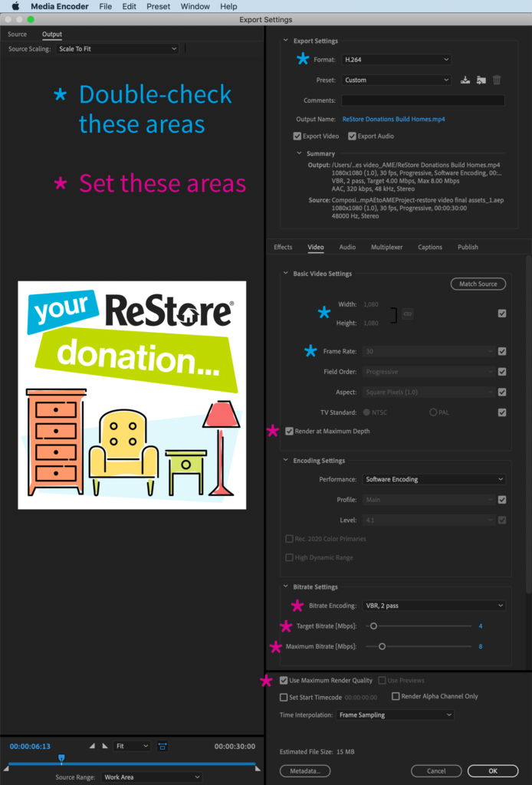The height and width of the screenshot is (785, 532).
Task: Click the Delete Preset trash icon
Action: (x=497, y=80)
